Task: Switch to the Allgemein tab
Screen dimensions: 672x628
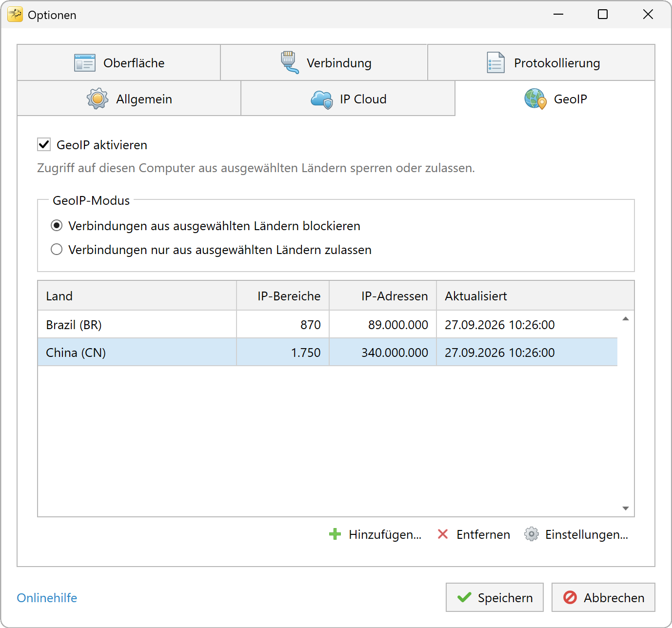Action: tap(129, 99)
